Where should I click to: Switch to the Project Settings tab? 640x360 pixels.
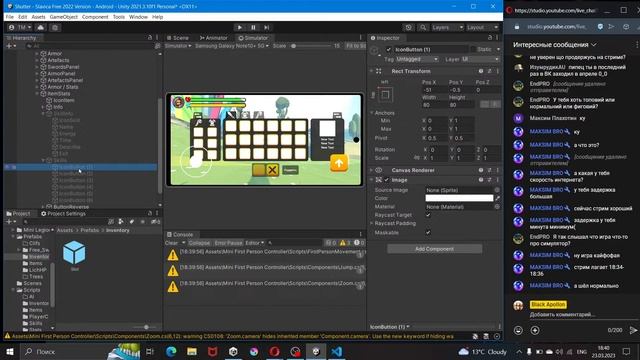[x=64, y=213]
